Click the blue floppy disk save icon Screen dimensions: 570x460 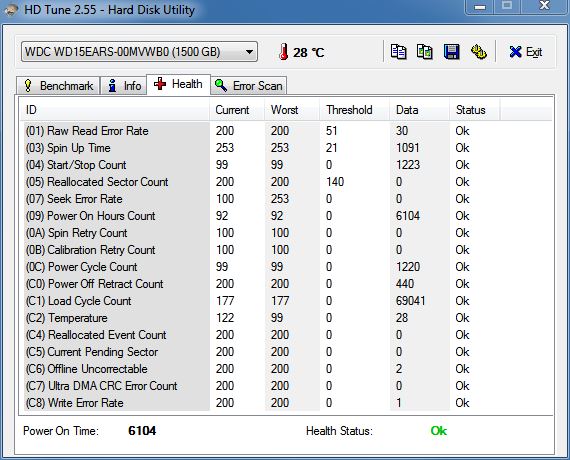pyautogui.click(x=452, y=52)
